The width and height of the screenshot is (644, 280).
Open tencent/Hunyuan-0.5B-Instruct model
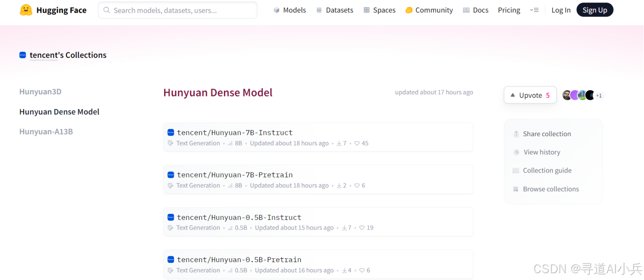tap(239, 217)
